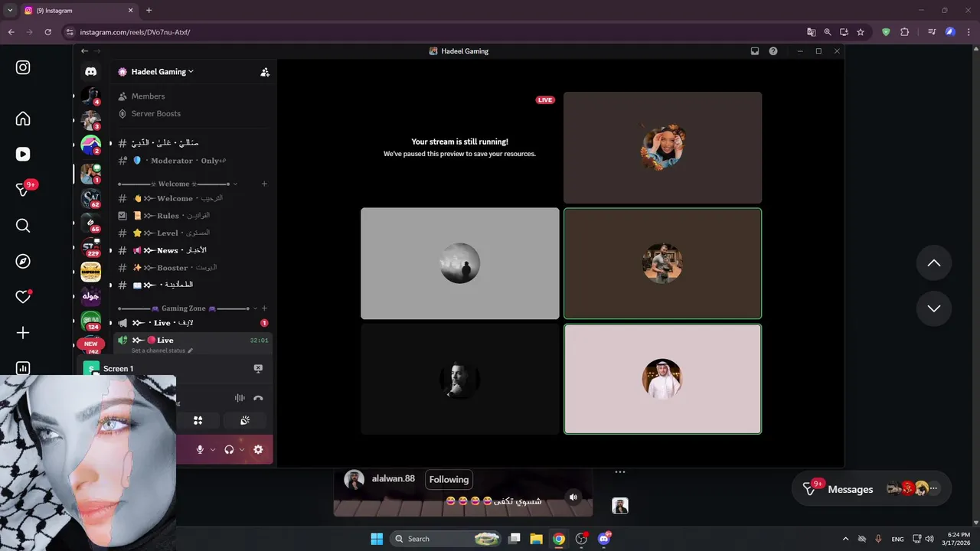Select the gray participant video tile
The height and width of the screenshot is (551, 980).
coord(460,263)
